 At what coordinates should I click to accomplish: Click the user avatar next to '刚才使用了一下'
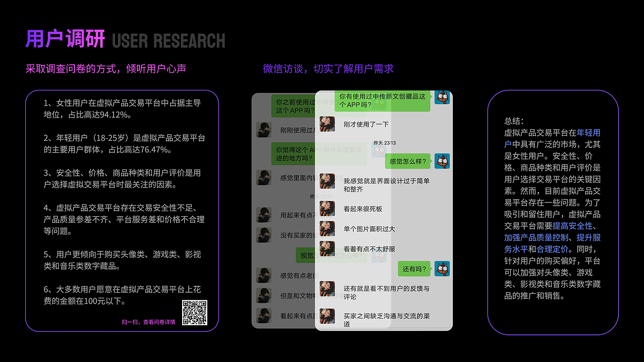[328, 124]
